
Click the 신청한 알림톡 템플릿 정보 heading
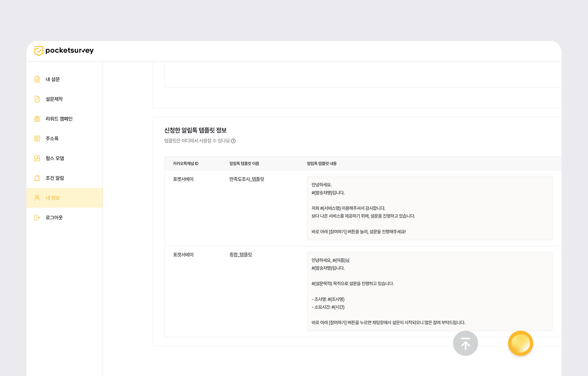click(196, 130)
